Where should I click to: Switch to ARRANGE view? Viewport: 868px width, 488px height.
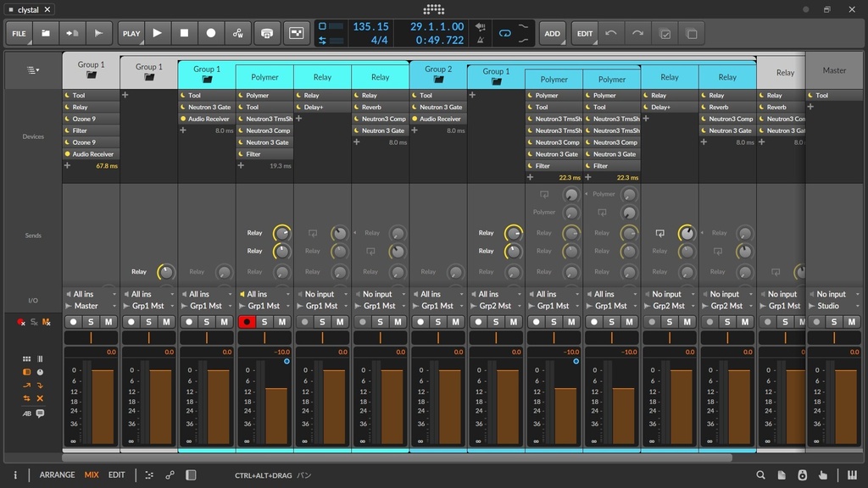pos(57,474)
